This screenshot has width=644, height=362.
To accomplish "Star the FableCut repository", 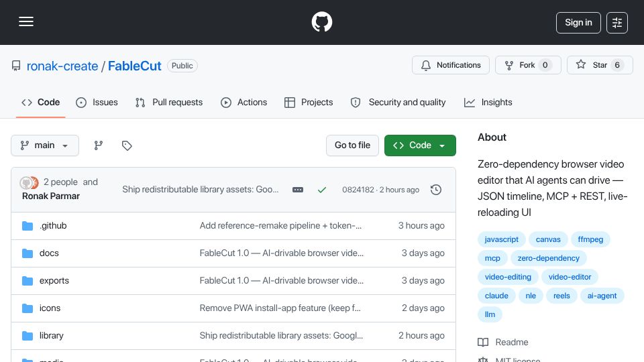I will coord(600,65).
